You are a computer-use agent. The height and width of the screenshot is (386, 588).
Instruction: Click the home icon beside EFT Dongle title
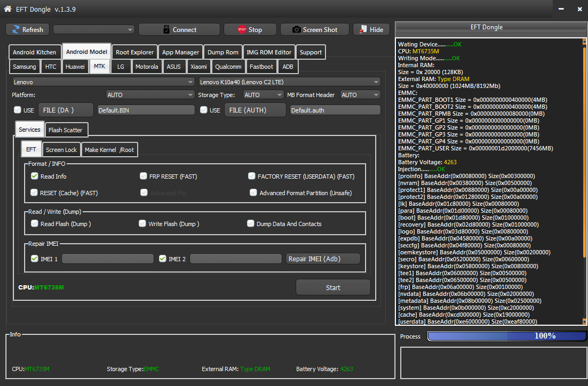coord(7,9)
